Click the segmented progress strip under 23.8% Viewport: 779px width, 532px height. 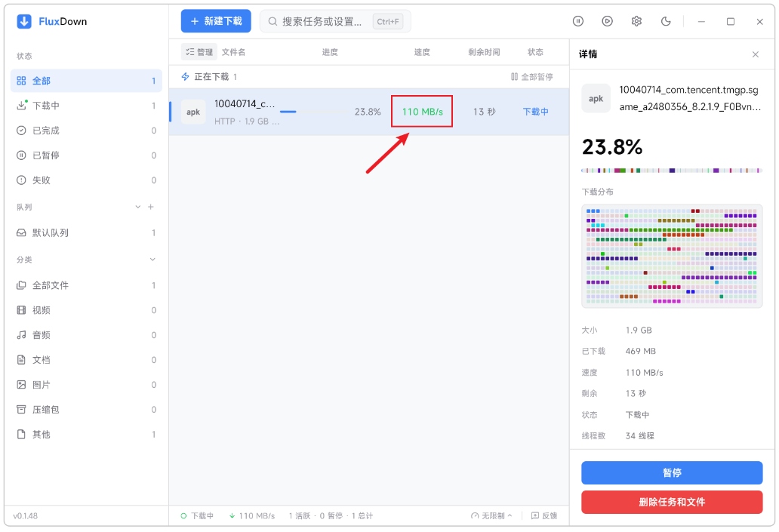[672, 171]
